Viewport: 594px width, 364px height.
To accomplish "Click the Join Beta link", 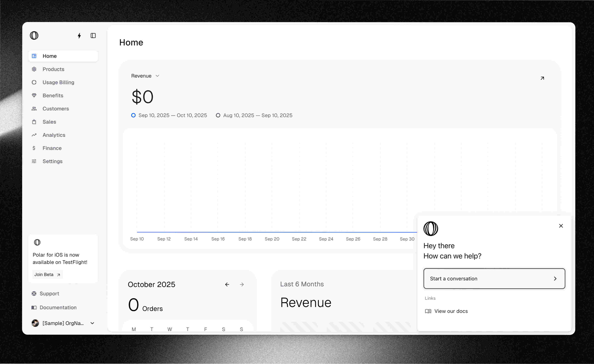I will tap(47, 275).
